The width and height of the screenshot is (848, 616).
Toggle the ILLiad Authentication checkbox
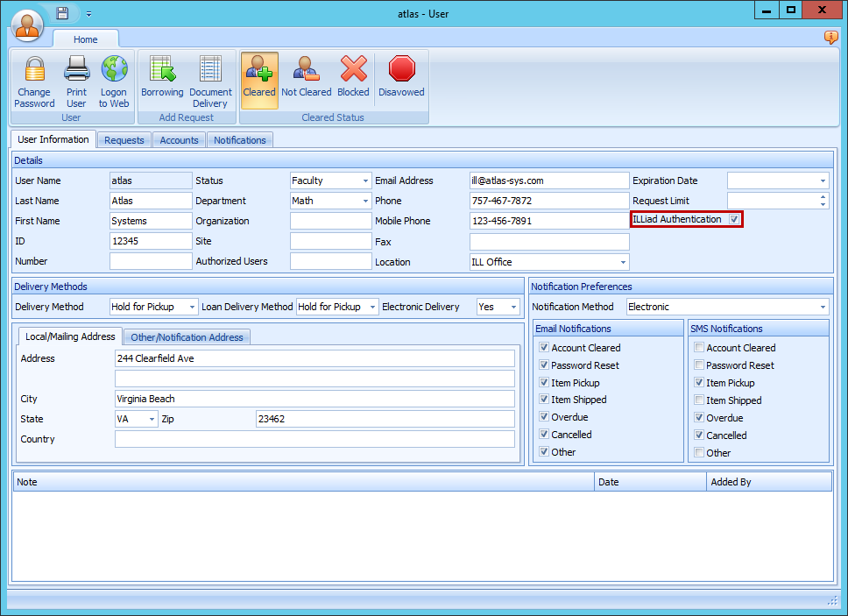coord(734,220)
